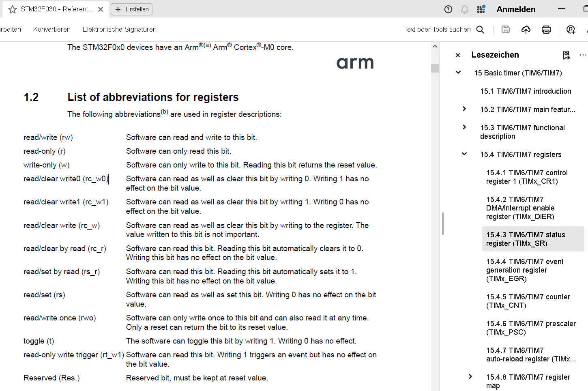Click the Anmelden sign-in button
The height and width of the screenshot is (391, 588).
tap(516, 9)
